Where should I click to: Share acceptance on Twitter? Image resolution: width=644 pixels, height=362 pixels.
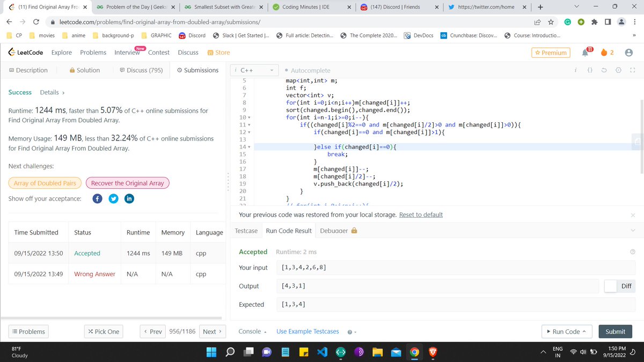(x=113, y=198)
